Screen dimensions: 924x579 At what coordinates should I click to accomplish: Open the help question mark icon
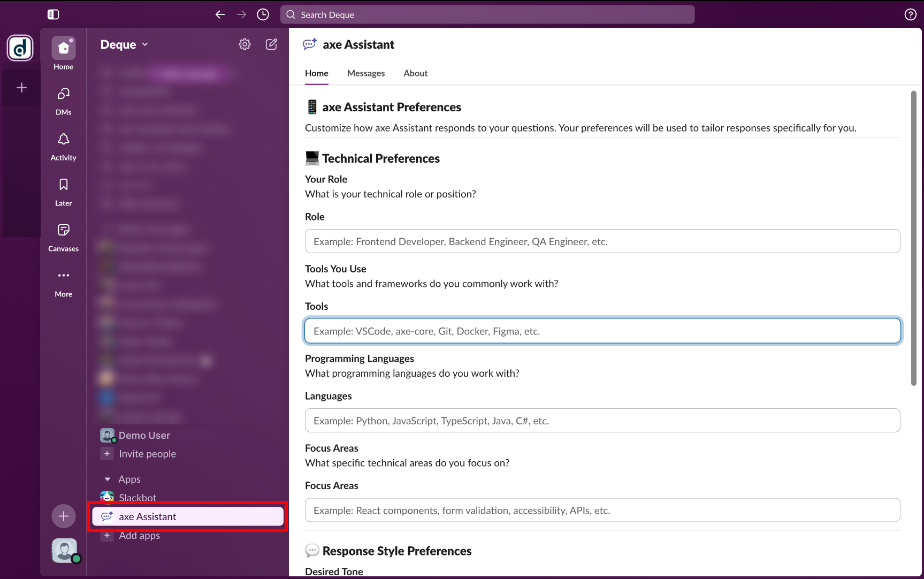(910, 14)
